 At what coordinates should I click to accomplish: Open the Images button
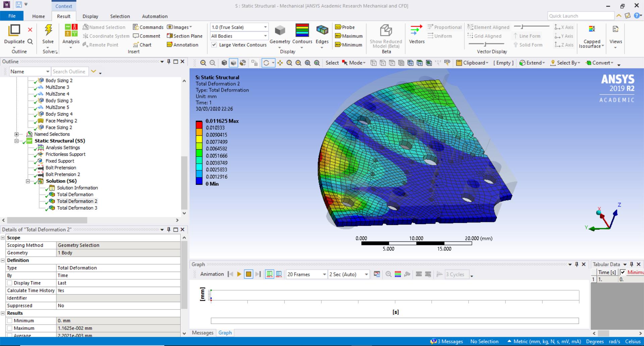click(179, 27)
